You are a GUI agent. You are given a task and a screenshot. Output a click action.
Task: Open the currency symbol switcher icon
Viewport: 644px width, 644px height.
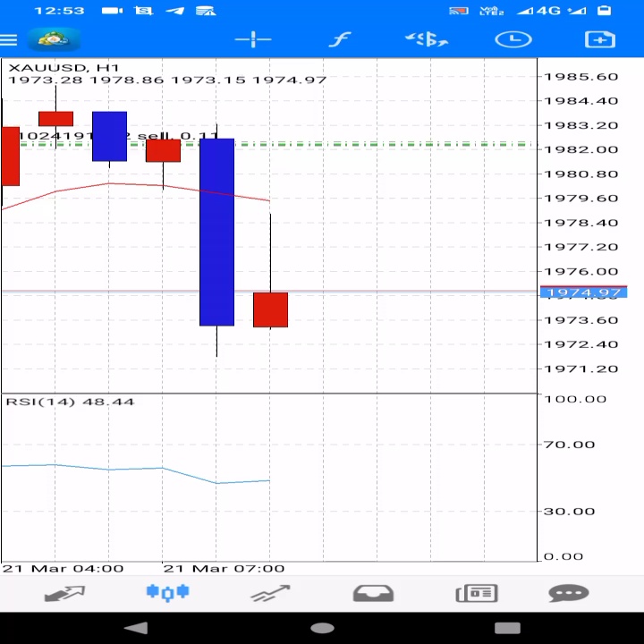426,39
